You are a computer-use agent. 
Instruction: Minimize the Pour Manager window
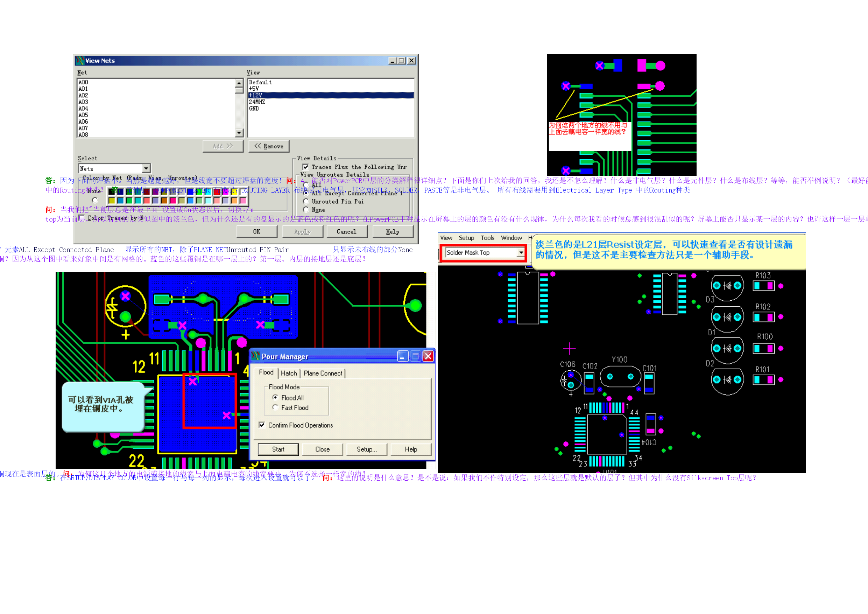point(403,356)
